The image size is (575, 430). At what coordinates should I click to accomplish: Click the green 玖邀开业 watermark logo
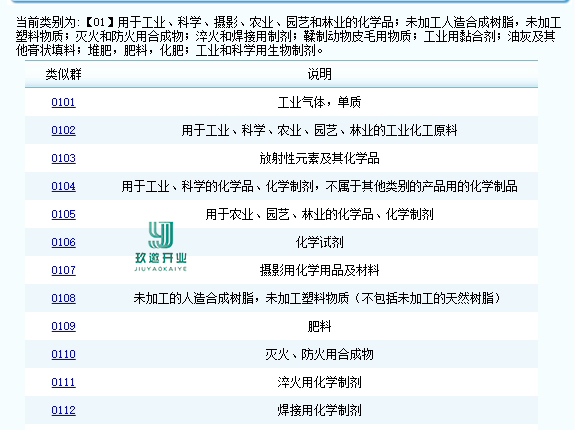[x=161, y=246]
